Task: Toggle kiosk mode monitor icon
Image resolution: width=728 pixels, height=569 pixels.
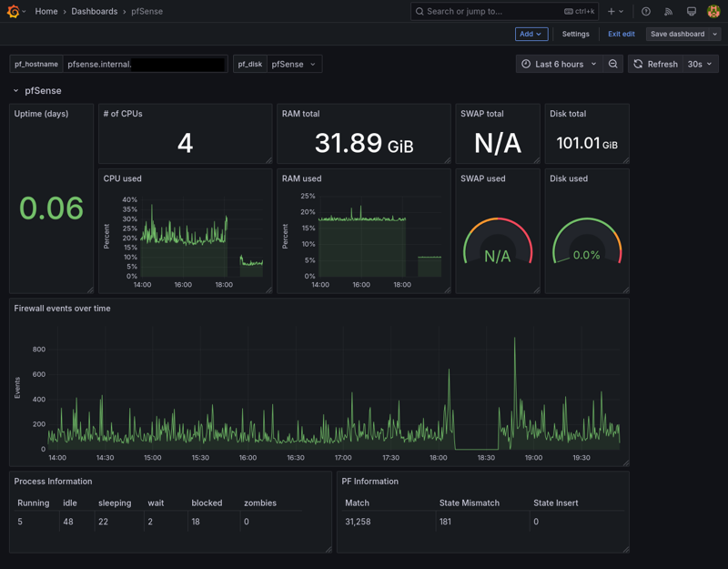Action: (692, 12)
